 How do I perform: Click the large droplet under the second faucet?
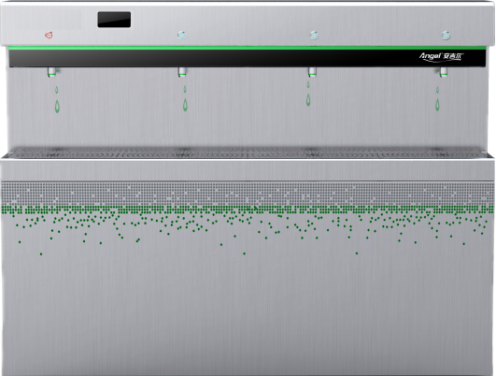[185, 105]
